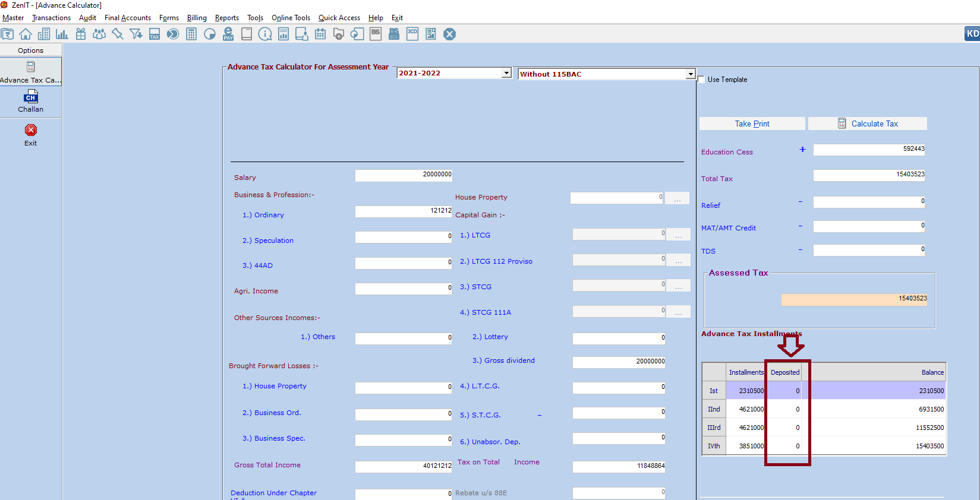Screen dimensions: 980x500
Task: Click the red Exit icon in sidebar
Action: tap(31, 130)
